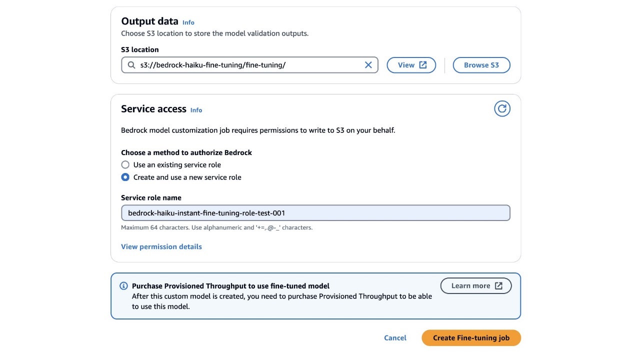Click the Output data heading
This screenshot has height=355, width=644.
tap(149, 21)
